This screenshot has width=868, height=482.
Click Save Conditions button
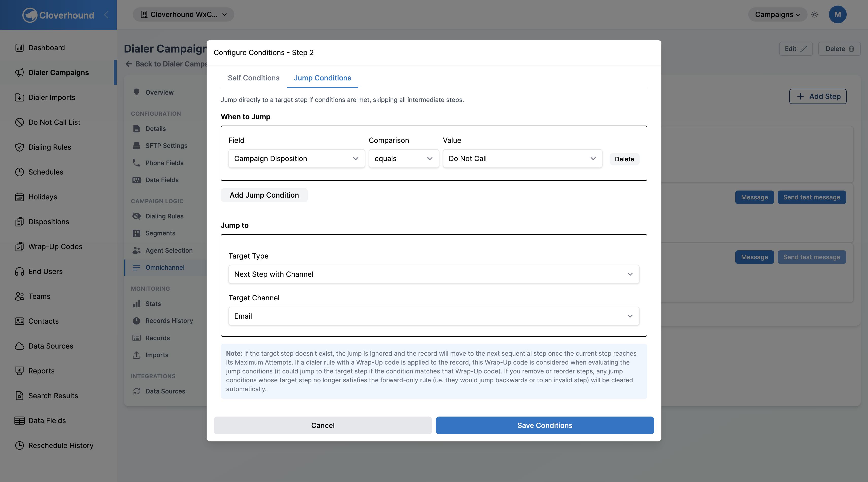click(544, 425)
